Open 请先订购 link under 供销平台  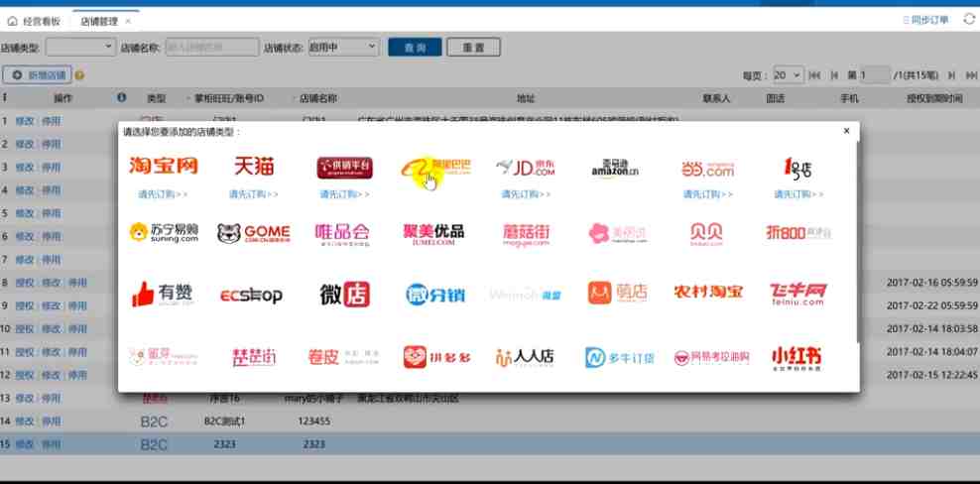click(x=344, y=193)
